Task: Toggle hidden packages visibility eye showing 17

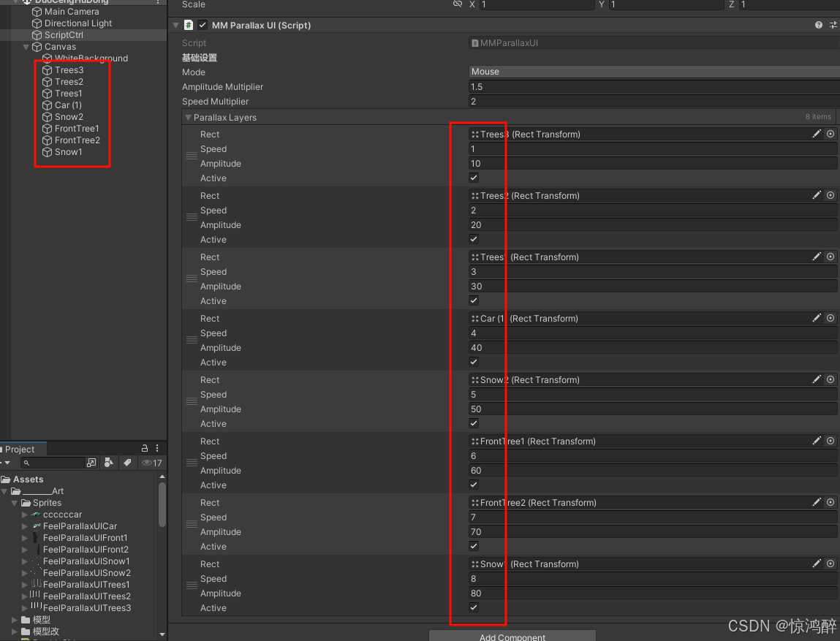Action: point(151,463)
